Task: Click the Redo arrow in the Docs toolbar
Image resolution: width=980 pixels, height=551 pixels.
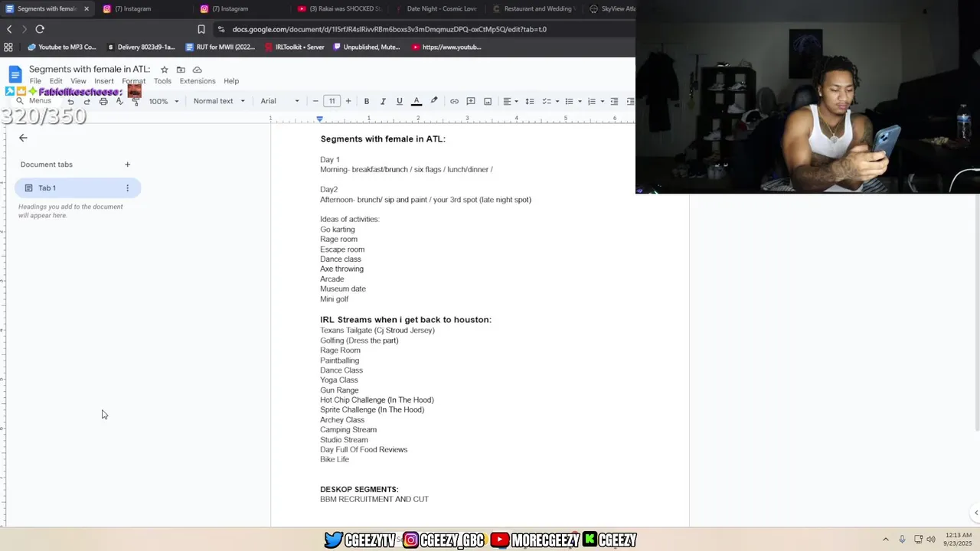Action: pyautogui.click(x=87, y=101)
